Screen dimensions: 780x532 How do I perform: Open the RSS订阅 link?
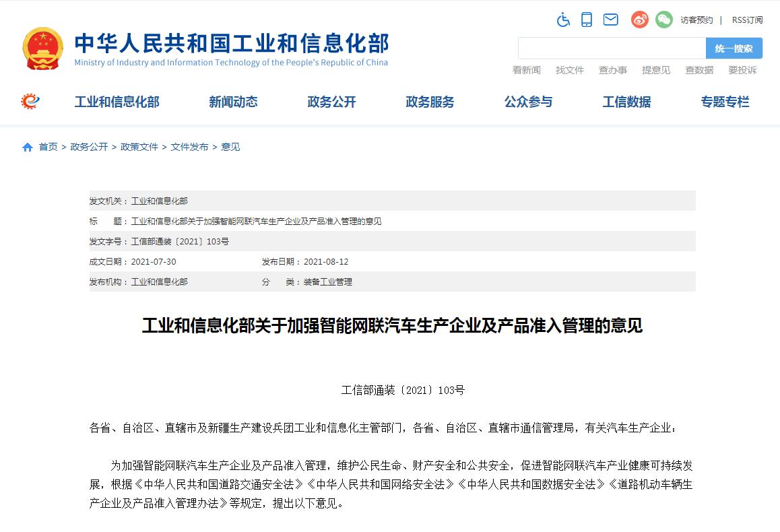pyautogui.click(x=747, y=20)
